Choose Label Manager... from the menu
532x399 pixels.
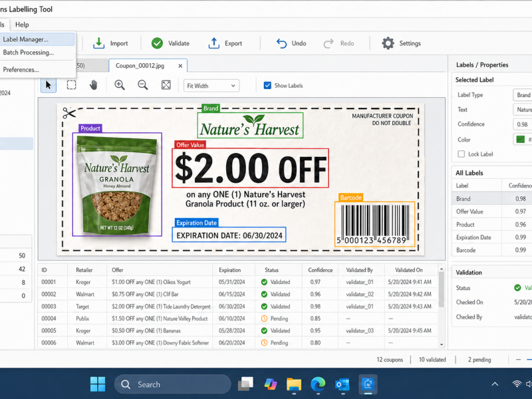tap(37, 39)
